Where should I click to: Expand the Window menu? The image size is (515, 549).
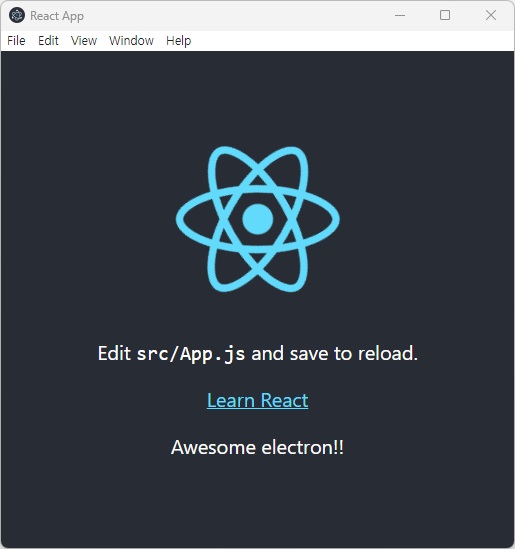[131, 41]
